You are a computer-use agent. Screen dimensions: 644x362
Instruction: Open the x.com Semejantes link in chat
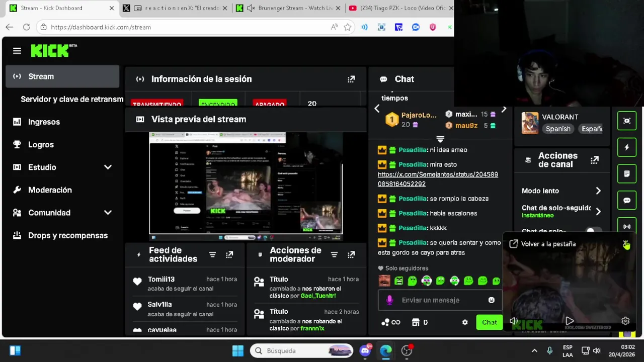(x=438, y=179)
